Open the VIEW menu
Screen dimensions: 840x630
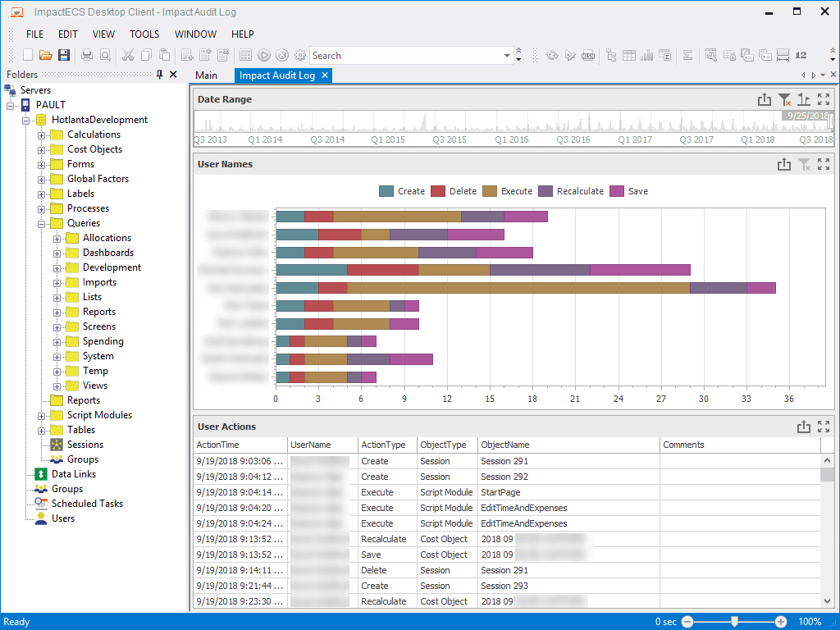(103, 34)
